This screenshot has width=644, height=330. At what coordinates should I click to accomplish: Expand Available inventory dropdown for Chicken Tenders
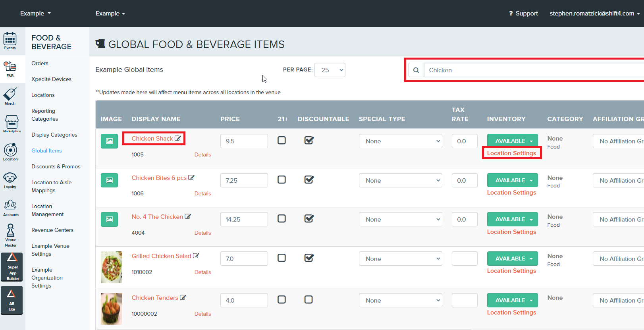click(x=513, y=300)
